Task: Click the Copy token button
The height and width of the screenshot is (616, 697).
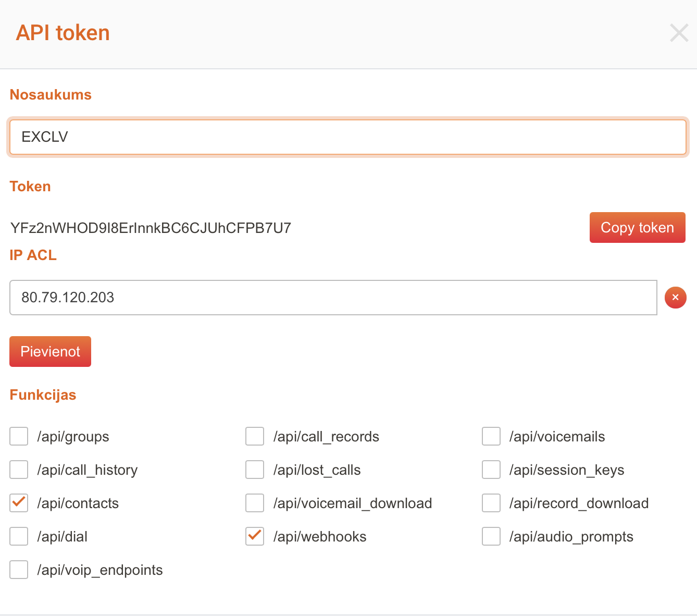Action: click(637, 228)
